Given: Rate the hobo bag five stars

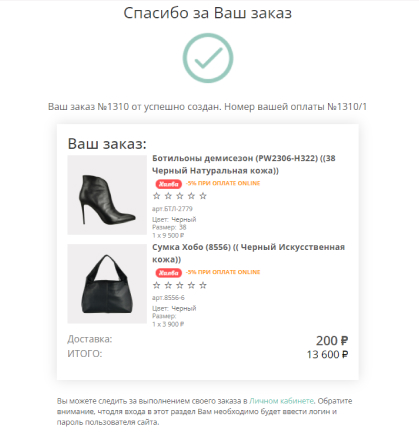Looking at the screenshot, I should pyautogui.click(x=203, y=285).
